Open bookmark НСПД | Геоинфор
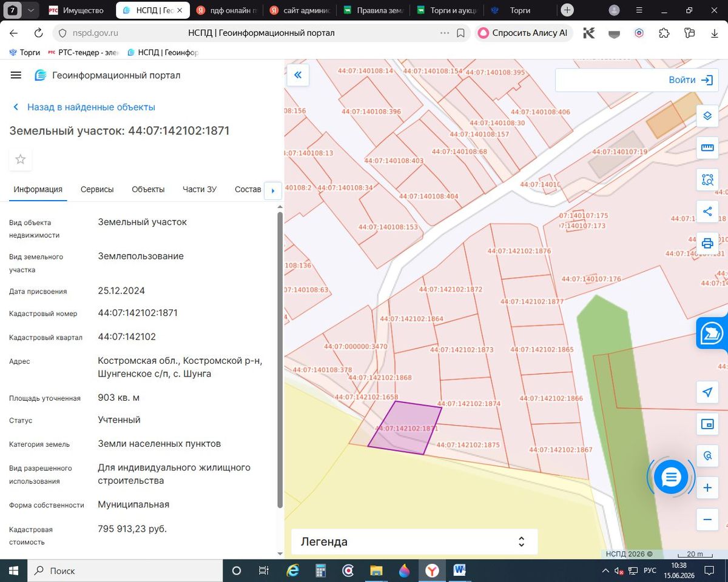Image resolution: width=728 pixels, height=582 pixels. point(163,53)
